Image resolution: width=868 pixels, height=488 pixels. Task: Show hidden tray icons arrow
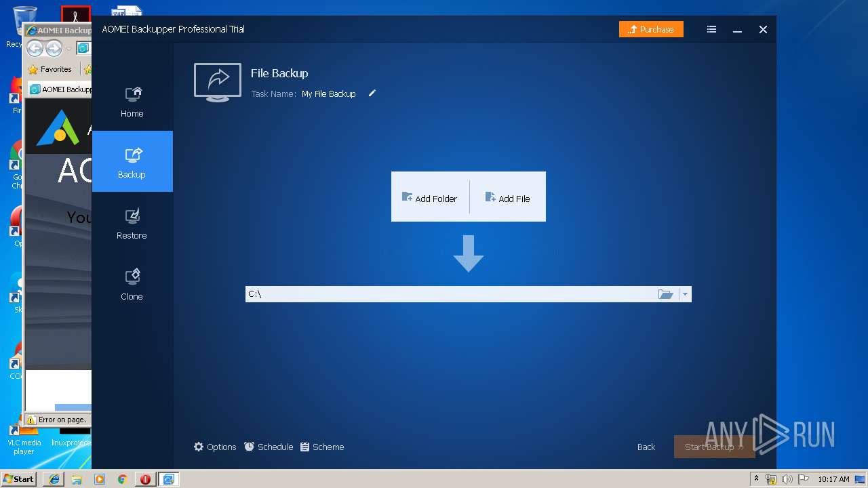756,479
